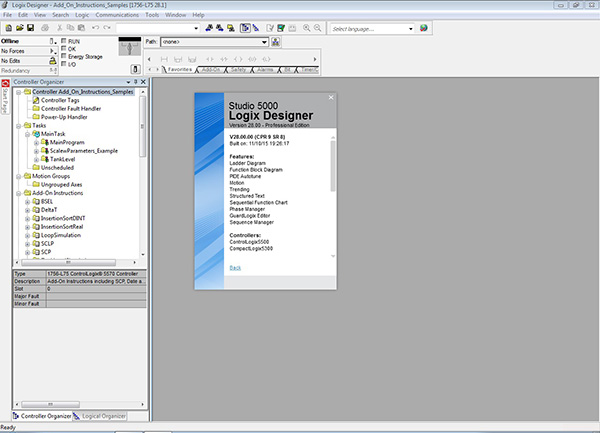This screenshot has height=433, width=600.
Task: Click the small controller status button
Action: [135, 69]
